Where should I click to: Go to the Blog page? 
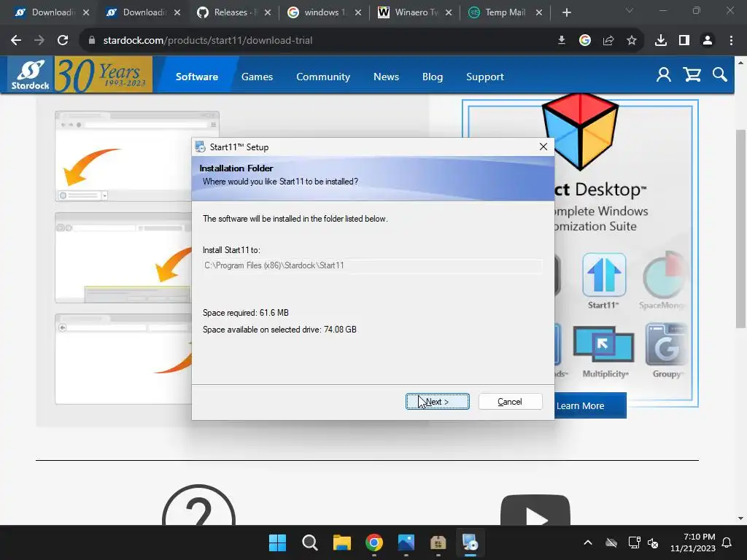(x=433, y=77)
